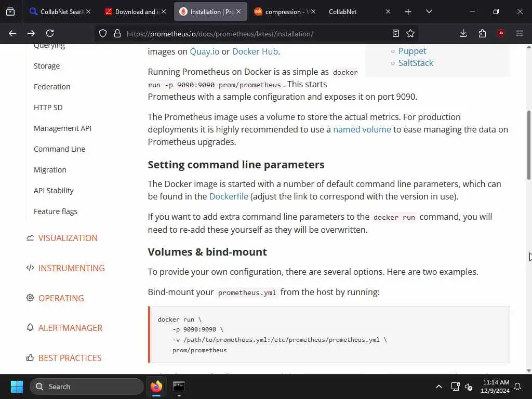Close the CollabNet Search tab
This screenshot has width=532, height=399.
click(x=88, y=11)
